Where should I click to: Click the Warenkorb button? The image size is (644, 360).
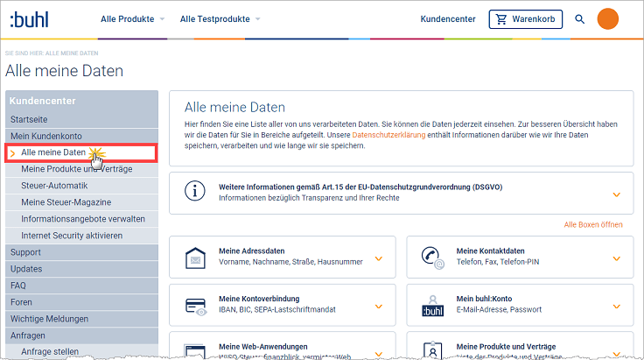pos(525,19)
